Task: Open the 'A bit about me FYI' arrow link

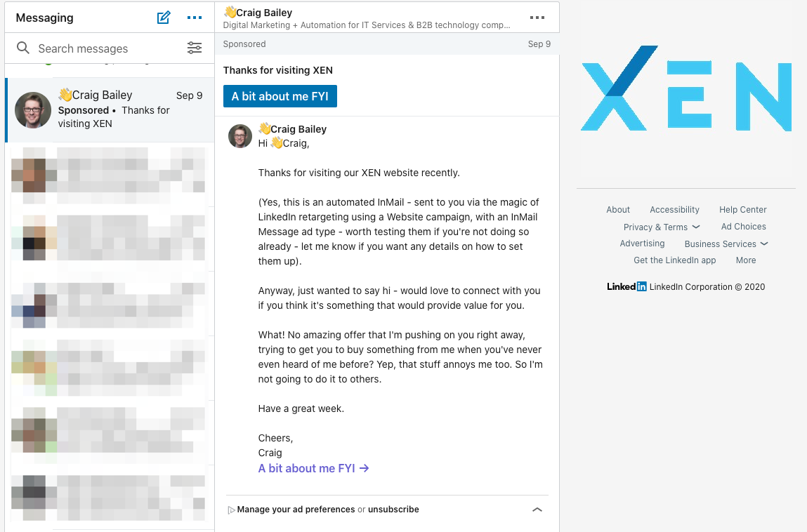Action: coord(313,468)
